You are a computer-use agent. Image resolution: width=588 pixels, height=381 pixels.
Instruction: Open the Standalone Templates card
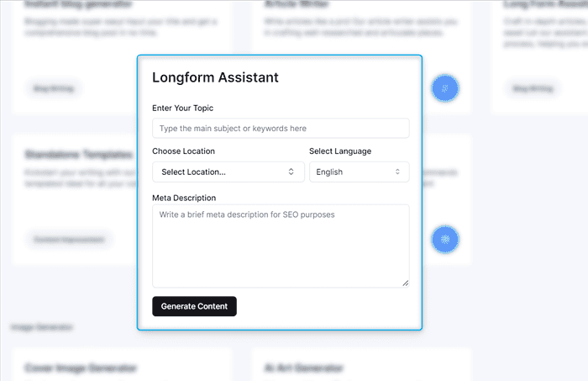[x=78, y=155]
